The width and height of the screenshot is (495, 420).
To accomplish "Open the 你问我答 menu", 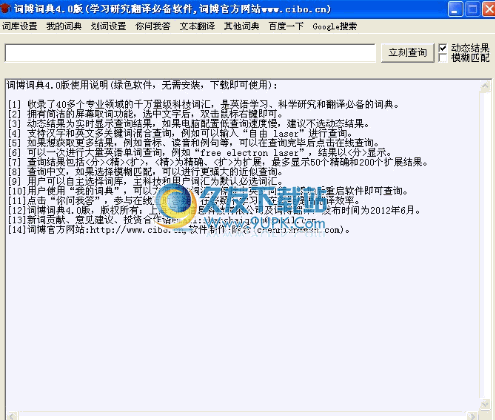I will pos(153,26).
